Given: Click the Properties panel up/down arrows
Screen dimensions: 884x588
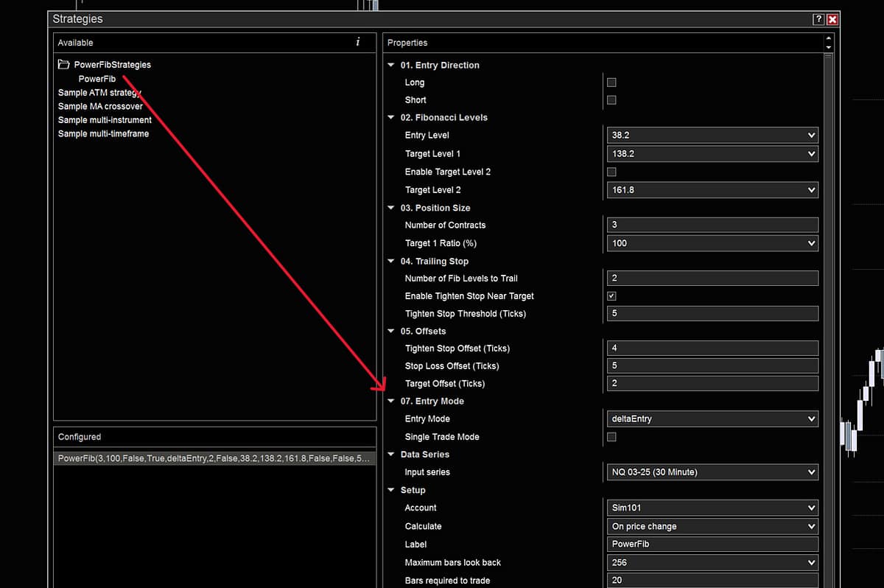Looking at the screenshot, I should tap(829, 43).
